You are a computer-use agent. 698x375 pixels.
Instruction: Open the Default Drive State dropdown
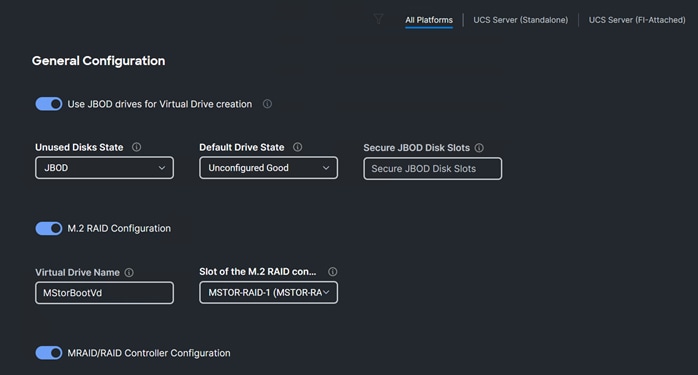pyautogui.click(x=268, y=168)
